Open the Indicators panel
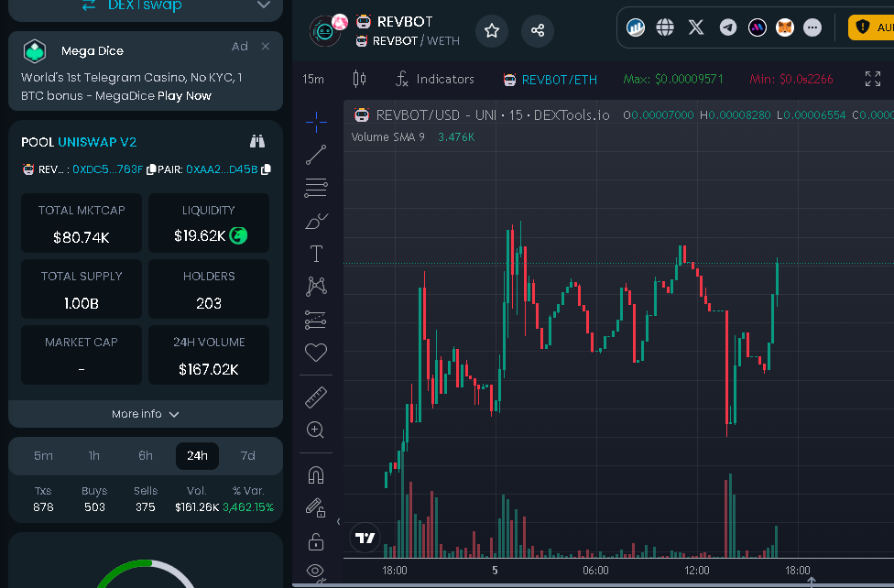This screenshot has height=588, width=894. (434, 80)
